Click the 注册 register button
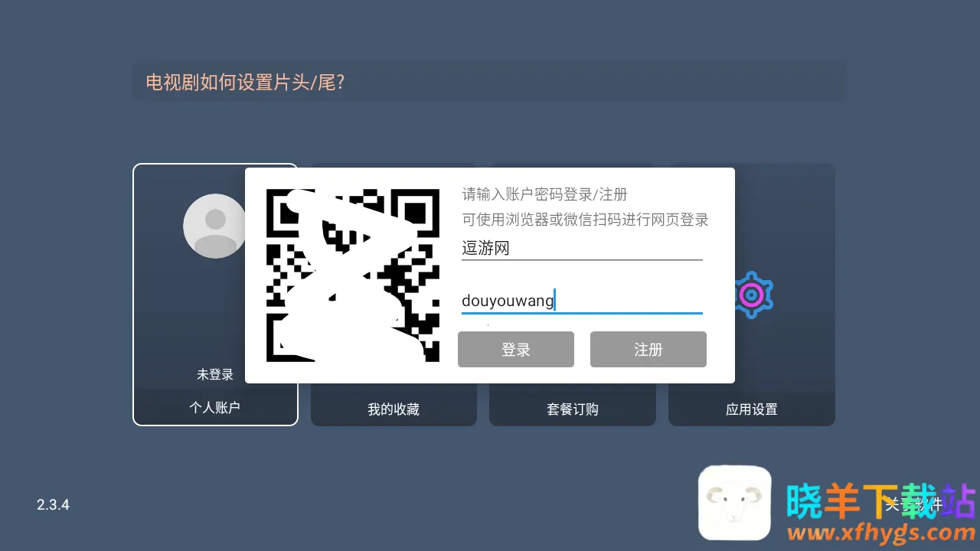 point(648,349)
